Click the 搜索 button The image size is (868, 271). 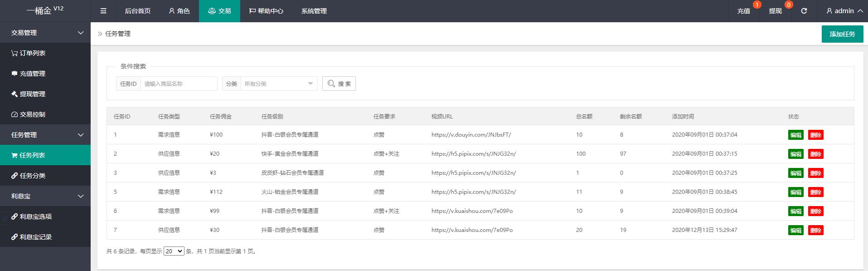[x=339, y=84]
